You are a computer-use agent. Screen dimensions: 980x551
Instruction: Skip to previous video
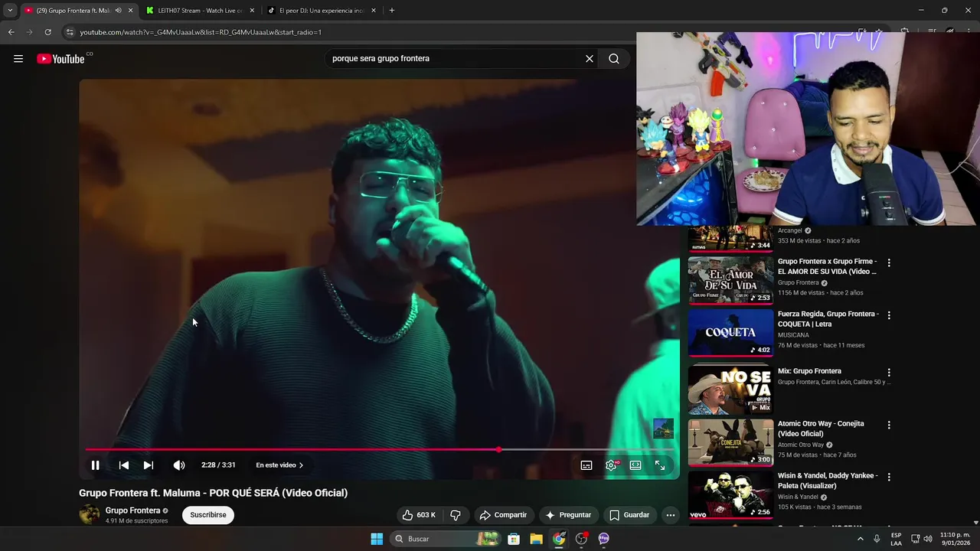(x=124, y=465)
